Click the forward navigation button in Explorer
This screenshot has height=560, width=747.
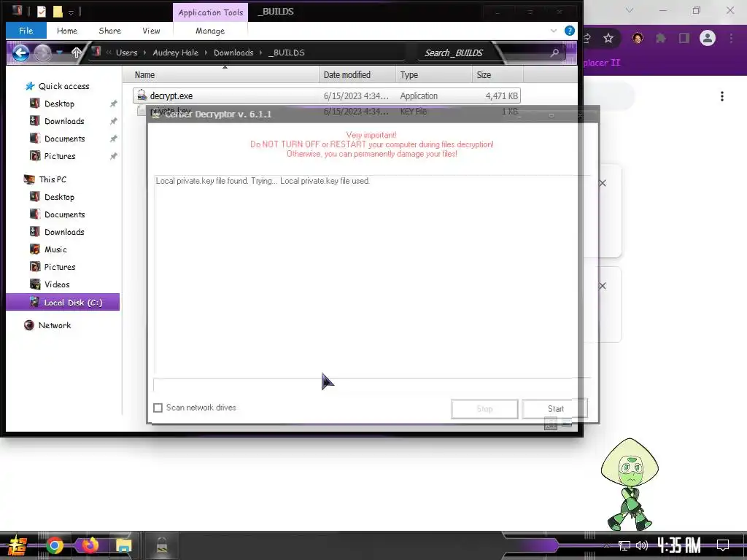[42, 52]
